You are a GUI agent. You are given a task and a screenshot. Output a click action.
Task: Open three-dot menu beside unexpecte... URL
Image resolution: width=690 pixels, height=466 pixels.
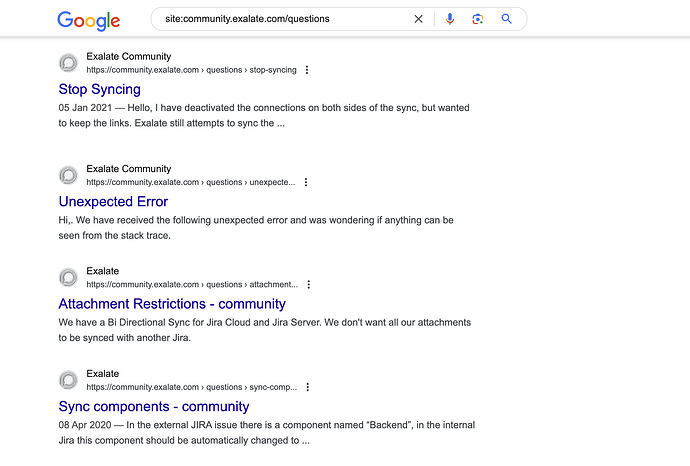coord(306,182)
